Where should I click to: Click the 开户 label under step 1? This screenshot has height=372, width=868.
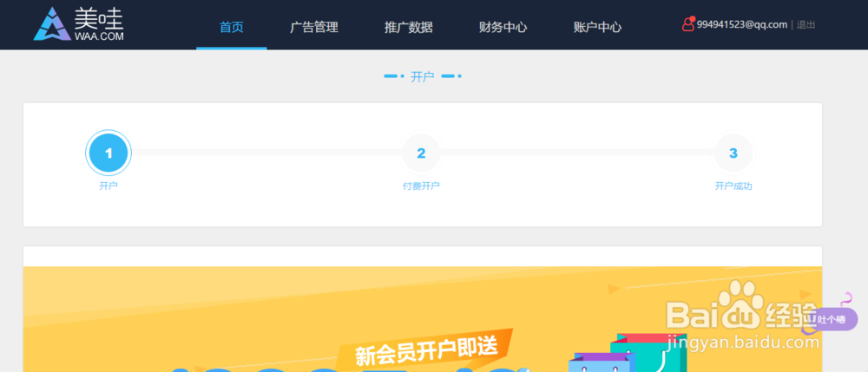(108, 186)
